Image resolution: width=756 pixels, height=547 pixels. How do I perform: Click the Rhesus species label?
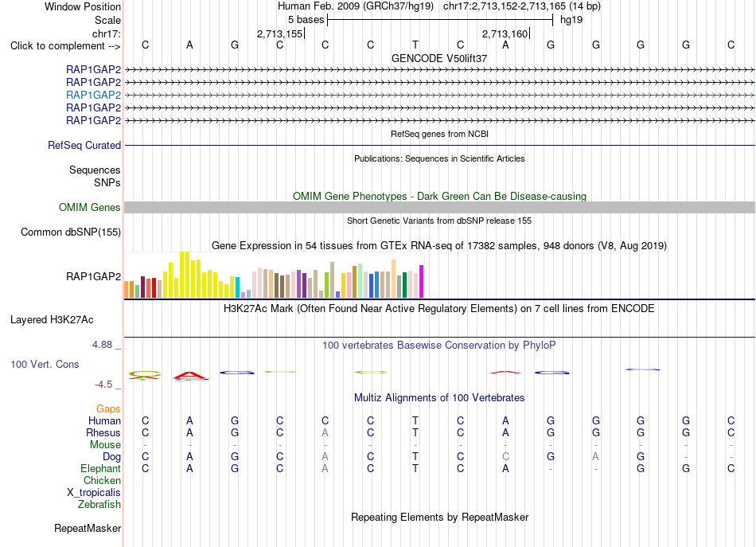pyautogui.click(x=103, y=432)
